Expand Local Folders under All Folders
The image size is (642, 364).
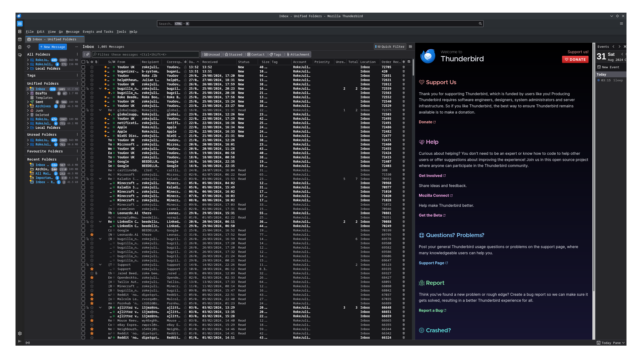tap(28, 68)
